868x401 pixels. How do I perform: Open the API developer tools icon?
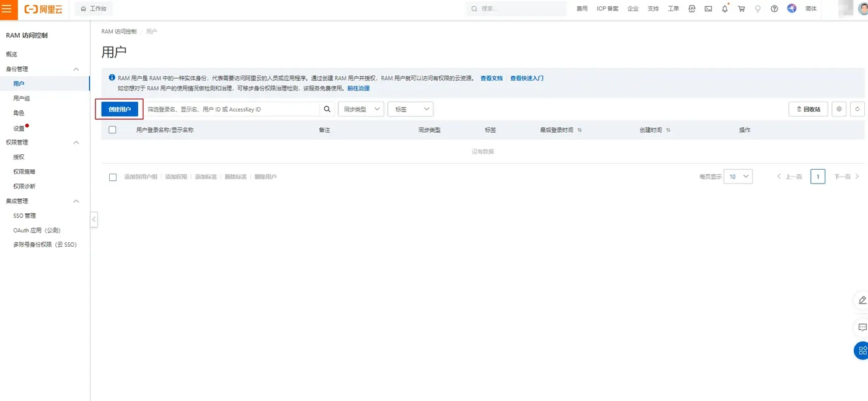pos(692,9)
